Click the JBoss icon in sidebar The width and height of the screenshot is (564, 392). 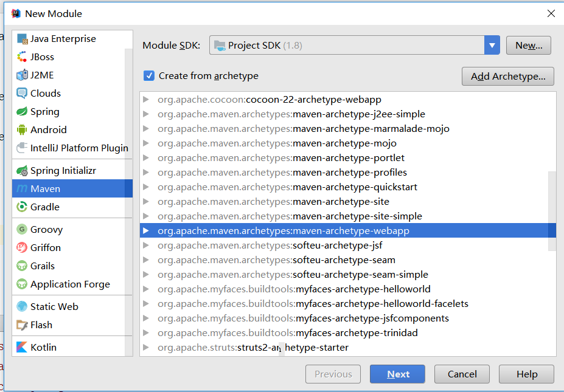pos(22,57)
